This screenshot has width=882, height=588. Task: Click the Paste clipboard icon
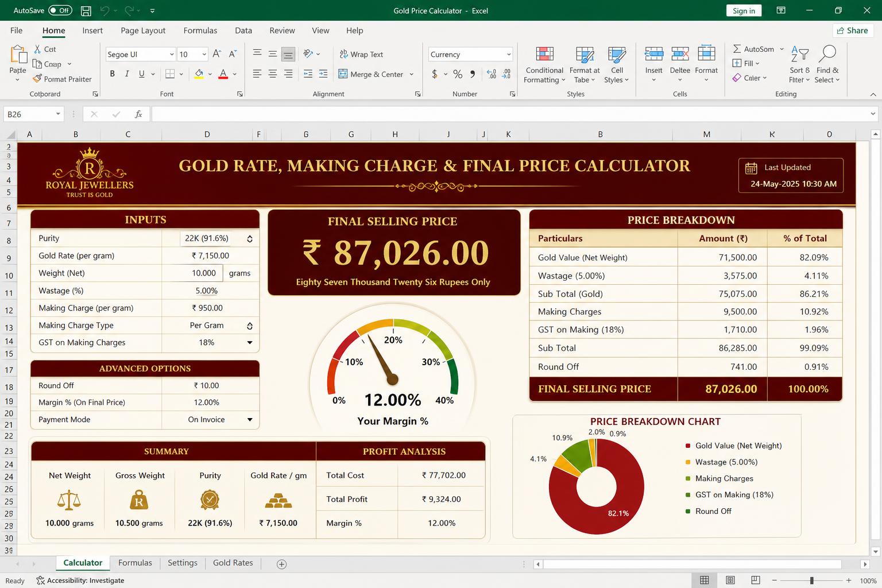pos(18,55)
